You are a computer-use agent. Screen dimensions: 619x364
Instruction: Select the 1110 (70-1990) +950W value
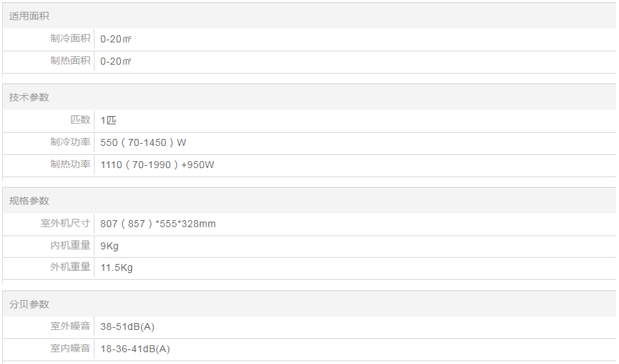tap(157, 165)
